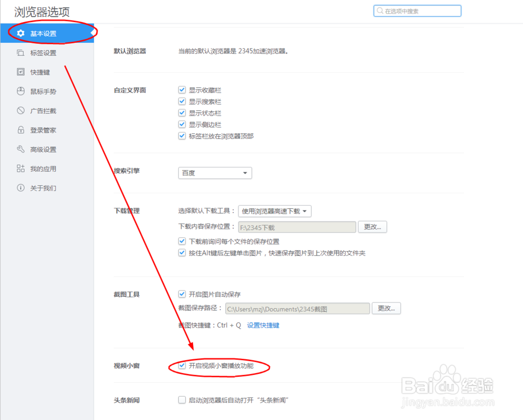Click the gear icon beside 基本设置

pos(21,33)
